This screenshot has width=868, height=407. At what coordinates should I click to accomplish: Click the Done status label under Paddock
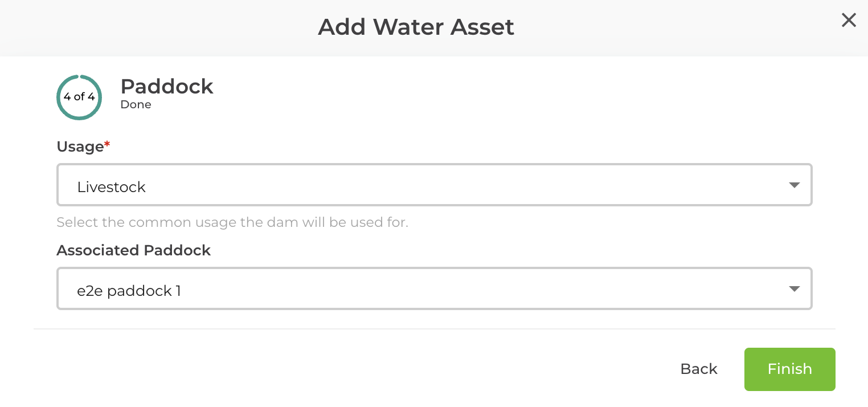pyautogui.click(x=136, y=104)
